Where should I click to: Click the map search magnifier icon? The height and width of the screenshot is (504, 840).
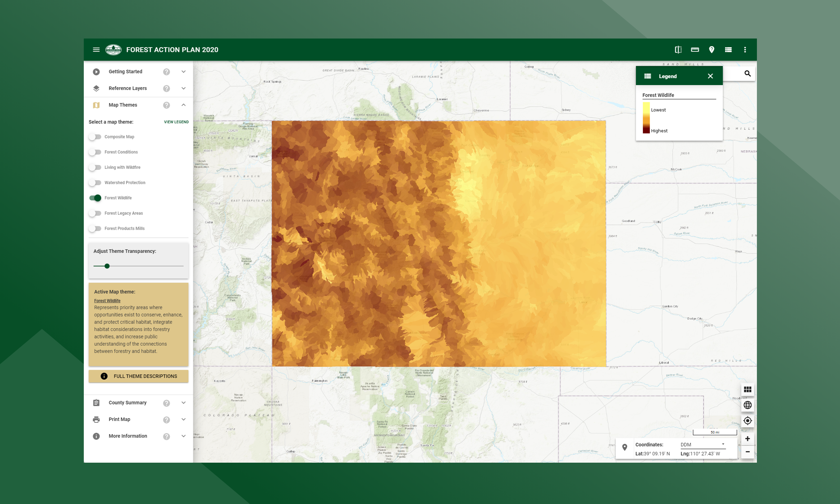(747, 74)
